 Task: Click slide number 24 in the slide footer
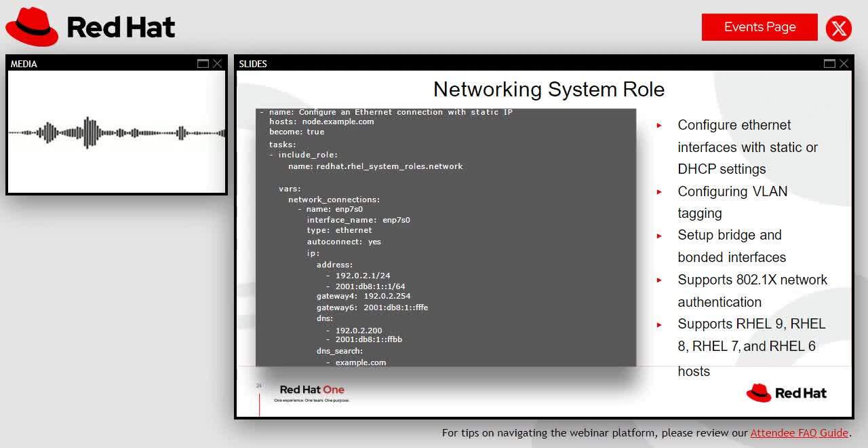(258, 386)
